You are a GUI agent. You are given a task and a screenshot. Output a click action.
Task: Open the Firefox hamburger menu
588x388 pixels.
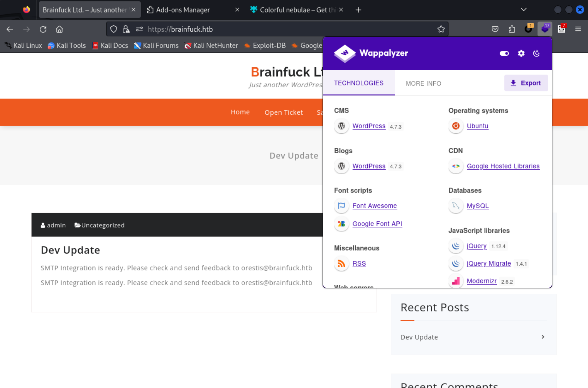[x=578, y=29]
